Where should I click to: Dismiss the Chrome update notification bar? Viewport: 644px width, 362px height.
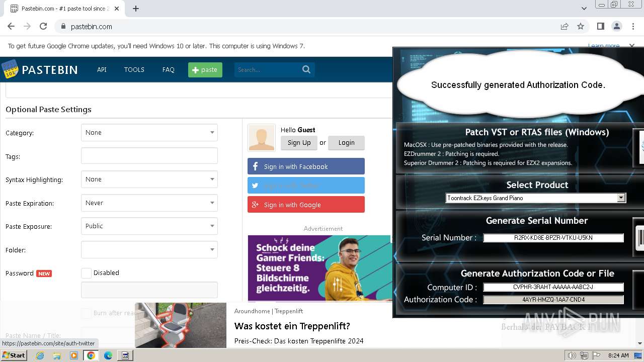632,46
